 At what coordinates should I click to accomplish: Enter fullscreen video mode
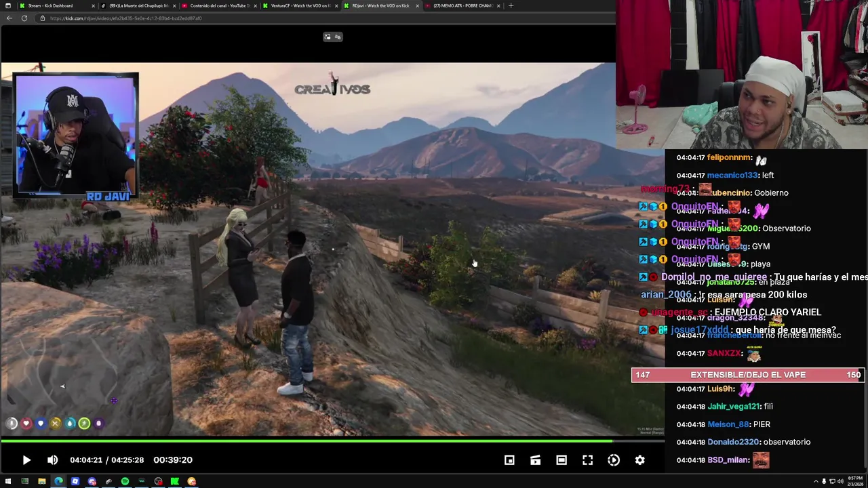[587, 460]
